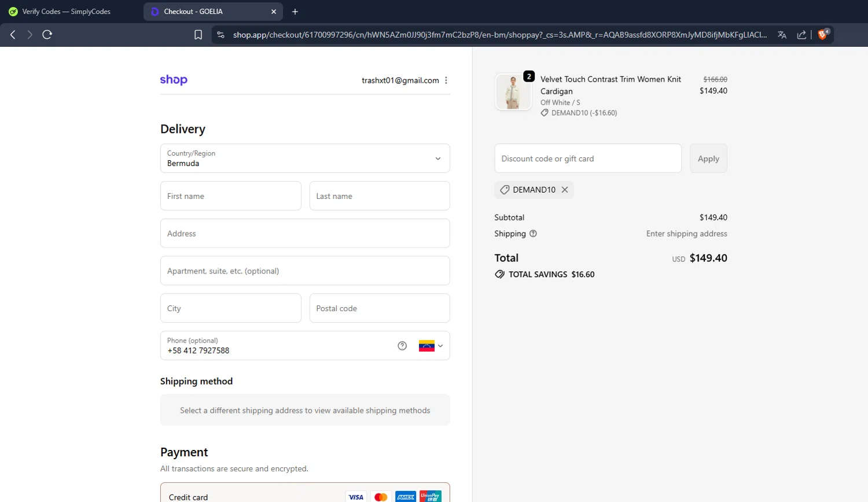Focus the Last name field
868x502 pixels.
(380, 196)
